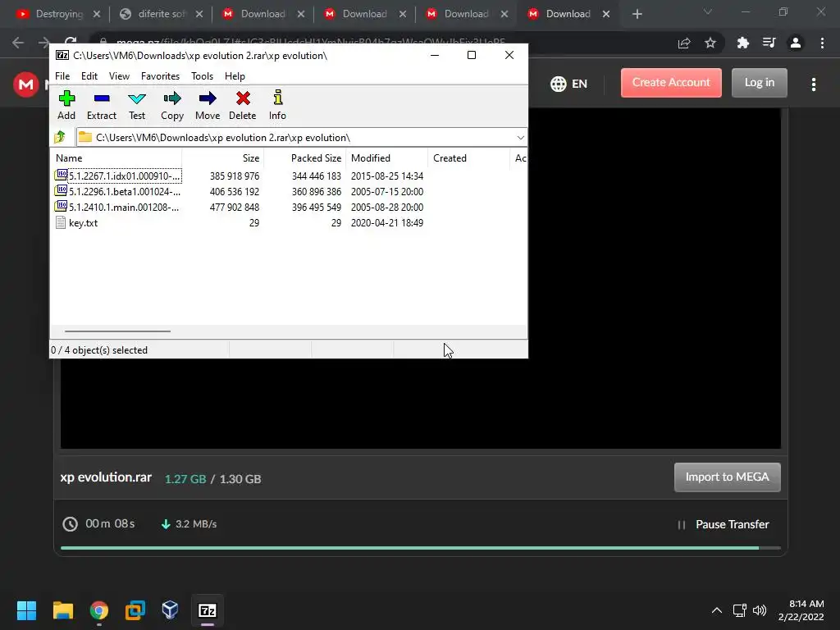Open the Chrome profile icon
The height and width of the screenshot is (630, 840).
[796, 43]
